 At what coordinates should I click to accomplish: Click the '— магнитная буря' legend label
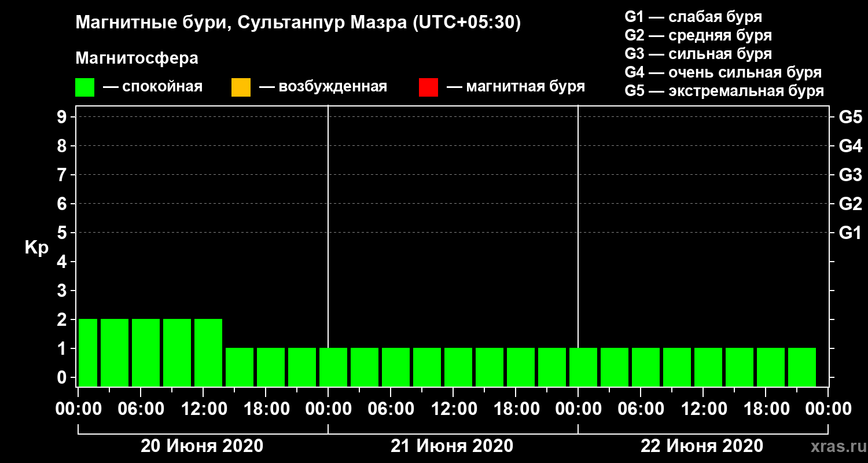click(x=516, y=87)
